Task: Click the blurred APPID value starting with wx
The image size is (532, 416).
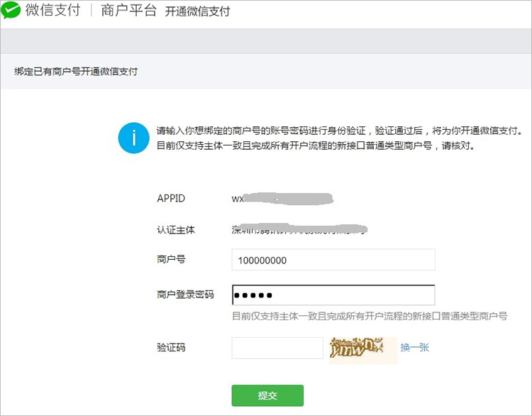Action: 282,199
